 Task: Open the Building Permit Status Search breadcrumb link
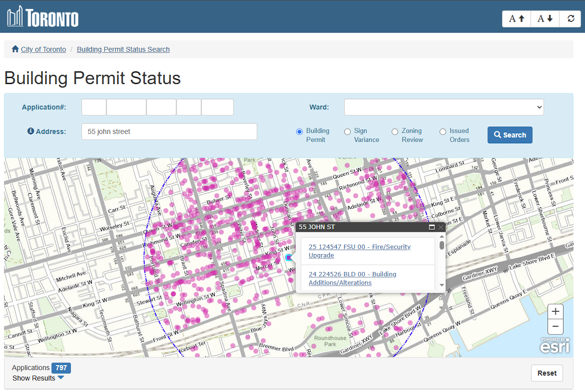[x=123, y=49]
